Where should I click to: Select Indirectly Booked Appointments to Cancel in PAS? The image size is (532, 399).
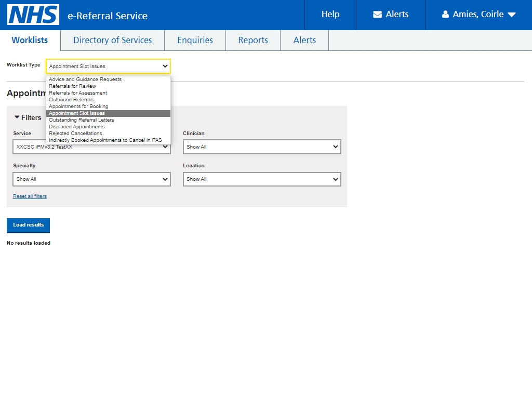click(x=108, y=140)
